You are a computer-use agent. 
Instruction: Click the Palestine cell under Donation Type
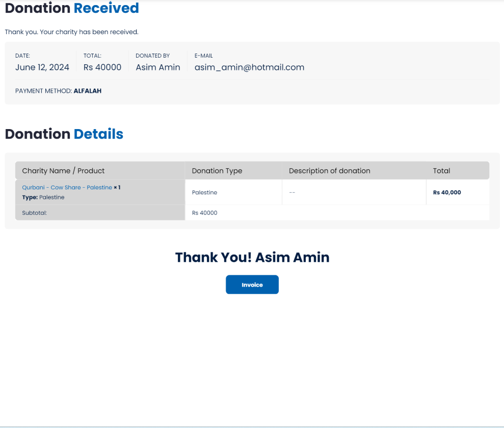click(x=204, y=193)
